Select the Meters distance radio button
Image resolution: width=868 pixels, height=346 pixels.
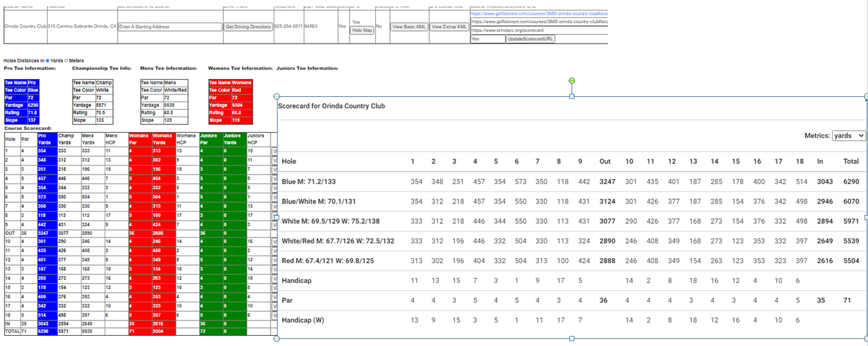click(x=66, y=61)
